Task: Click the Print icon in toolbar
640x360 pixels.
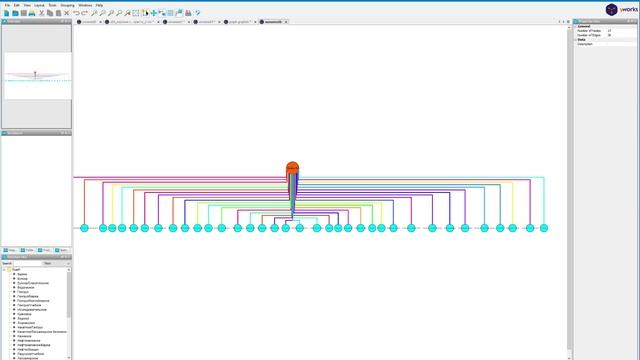Action: (x=32, y=13)
